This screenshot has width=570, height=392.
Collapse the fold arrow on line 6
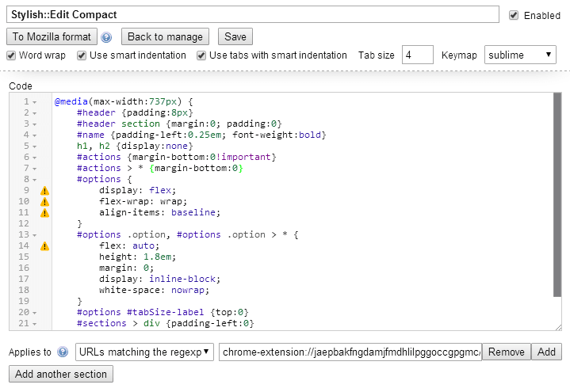tap(35, 158)
